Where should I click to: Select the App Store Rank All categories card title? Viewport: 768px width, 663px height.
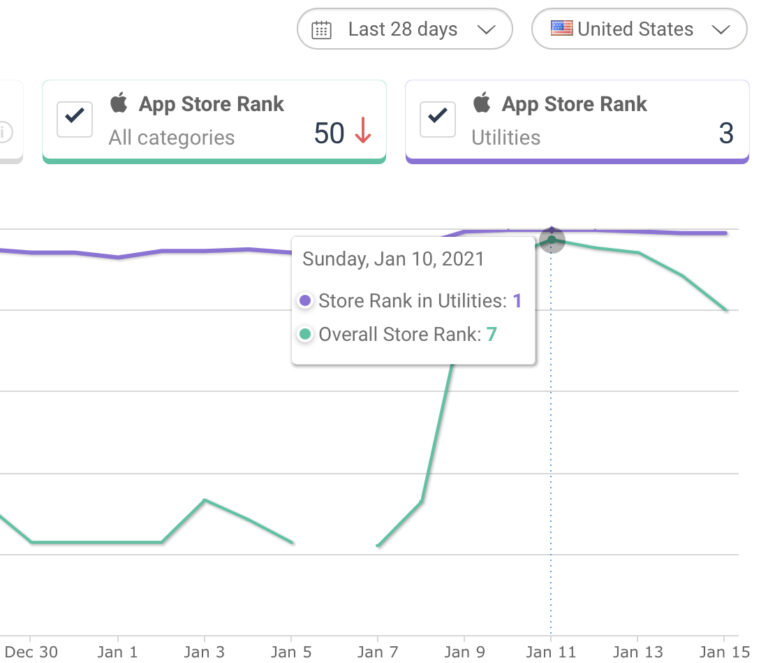[x=211, y=104]
